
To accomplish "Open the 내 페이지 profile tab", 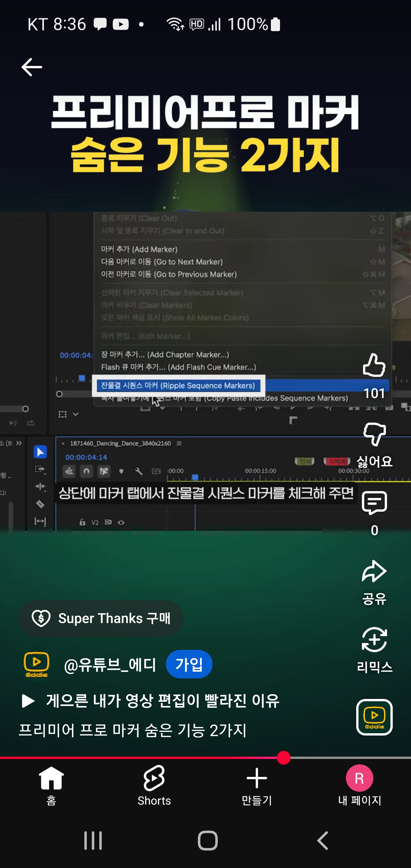I will pyautogui.click(x=359, y=786).
